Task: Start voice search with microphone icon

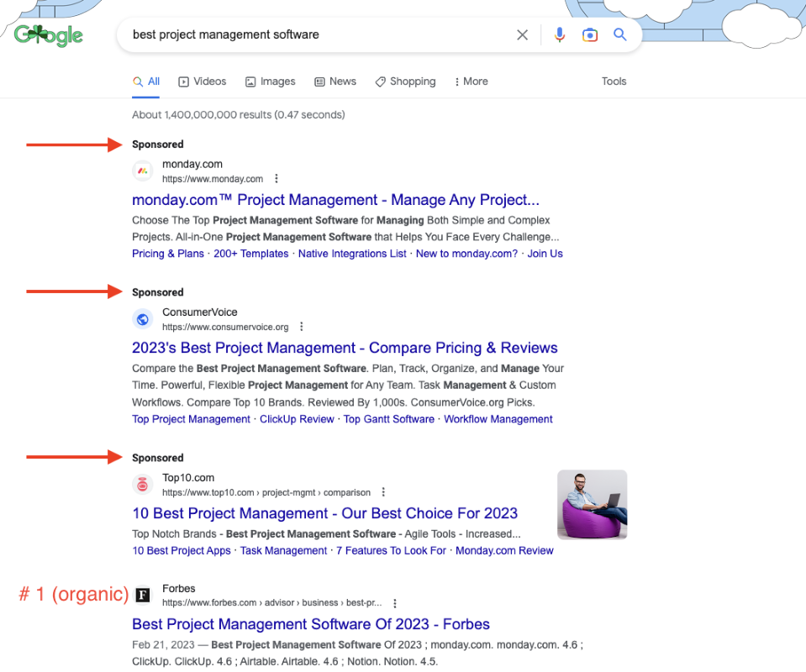Action: pyautogui.click(x=560, y=35)
